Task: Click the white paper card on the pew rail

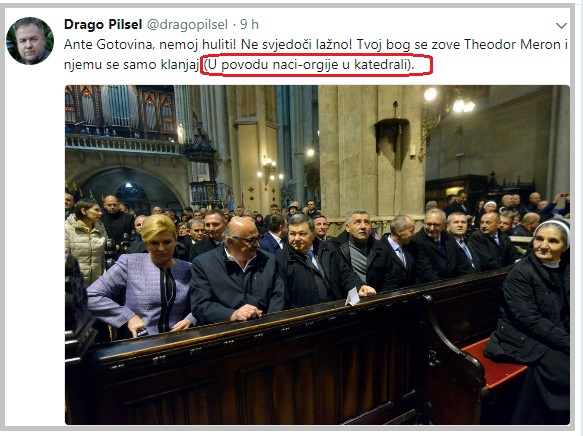Action: click(x=352, y=297)
